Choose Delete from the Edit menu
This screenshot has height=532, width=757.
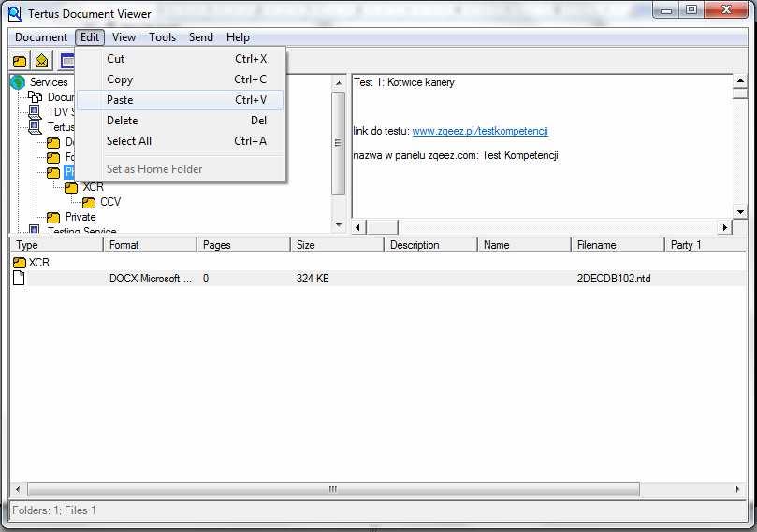pyautogui.click(x=181, y=121)
